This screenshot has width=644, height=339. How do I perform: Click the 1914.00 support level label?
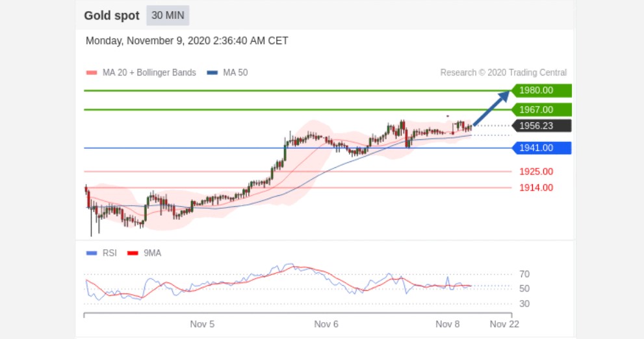[536, 187]
